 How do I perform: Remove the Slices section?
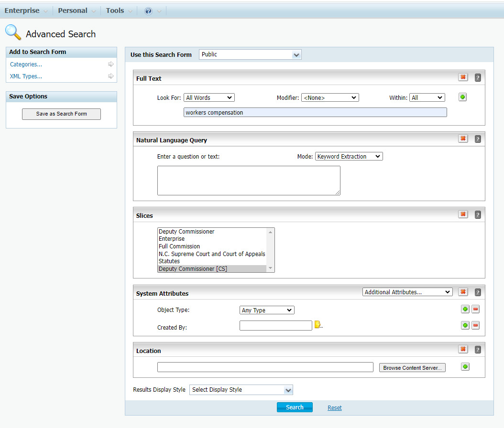tap(463, 214)
